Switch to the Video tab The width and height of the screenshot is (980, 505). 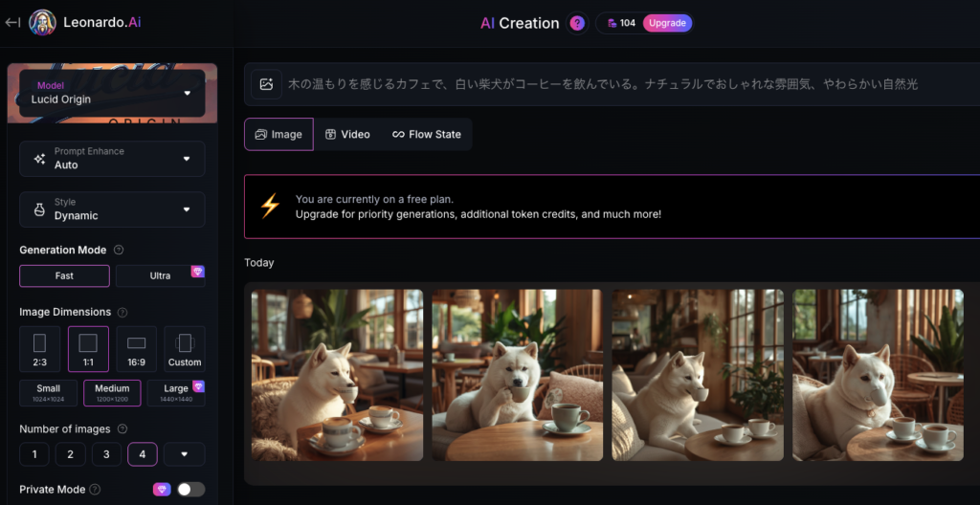tap(347, 134)
